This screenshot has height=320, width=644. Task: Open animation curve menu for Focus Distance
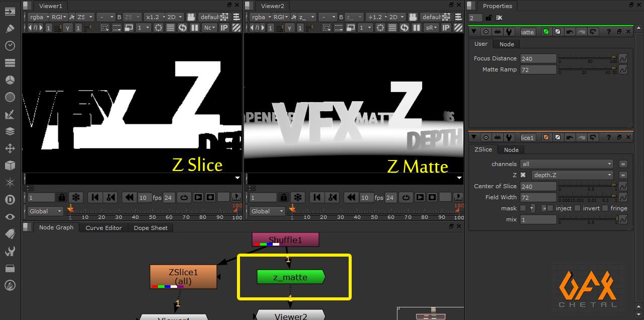tap(623, 58)
